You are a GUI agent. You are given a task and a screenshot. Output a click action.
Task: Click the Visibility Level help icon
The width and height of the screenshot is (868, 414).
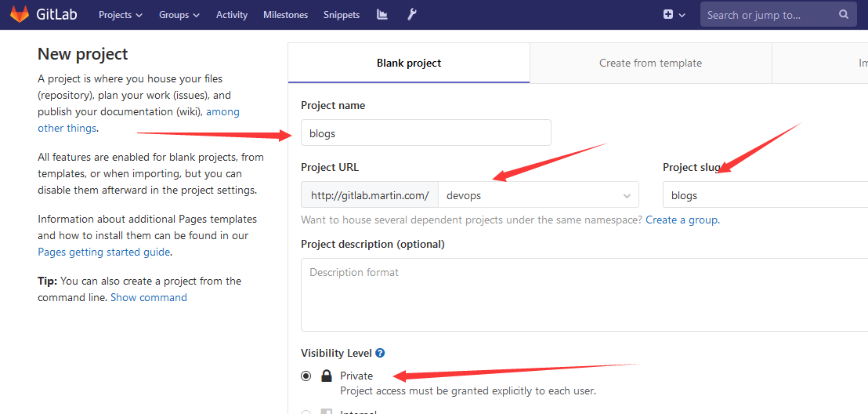click(x=380, y=354)
